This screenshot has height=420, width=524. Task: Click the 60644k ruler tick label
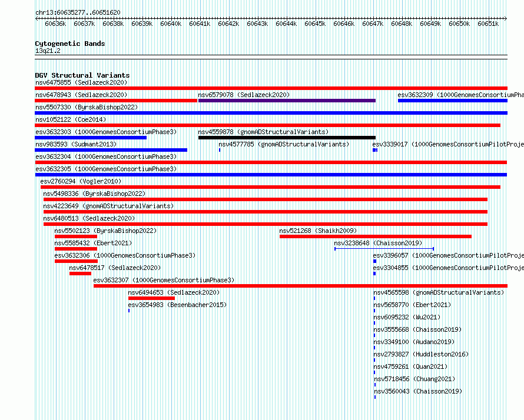point(286,24)
